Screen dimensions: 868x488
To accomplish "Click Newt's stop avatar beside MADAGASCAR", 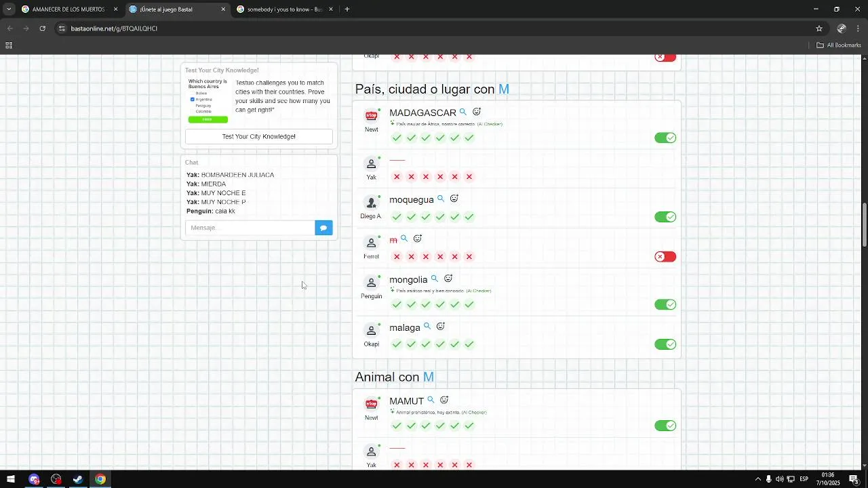I will tap(371, 116).
